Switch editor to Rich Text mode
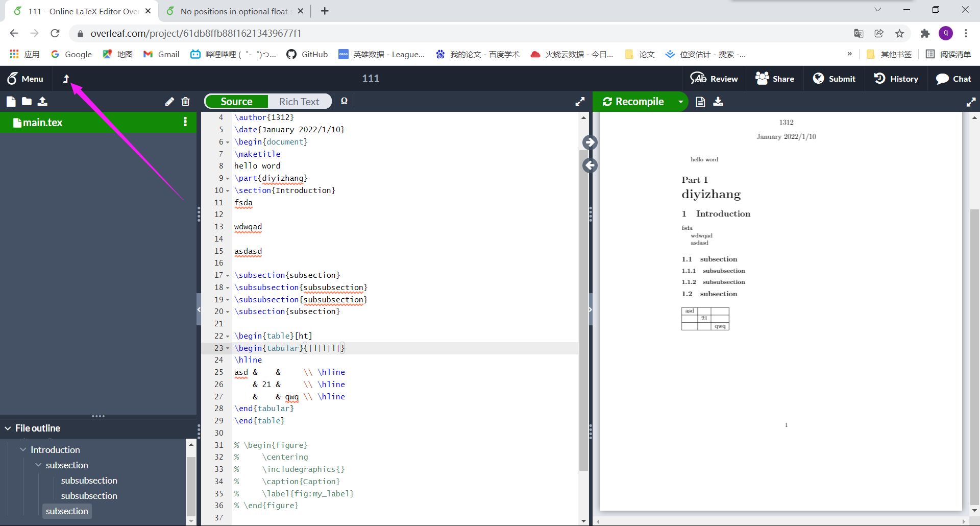The height and width of the screenshot is (526, 980). (x=299, y=102)
